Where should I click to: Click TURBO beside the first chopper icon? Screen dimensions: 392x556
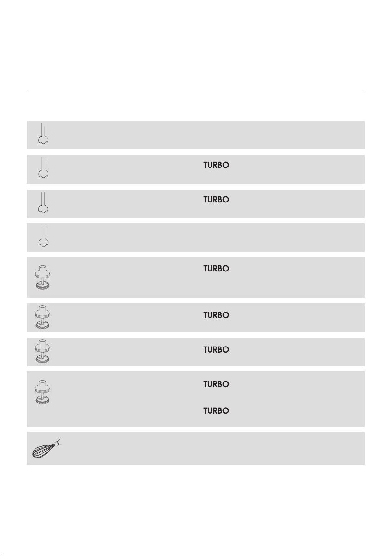216,269
